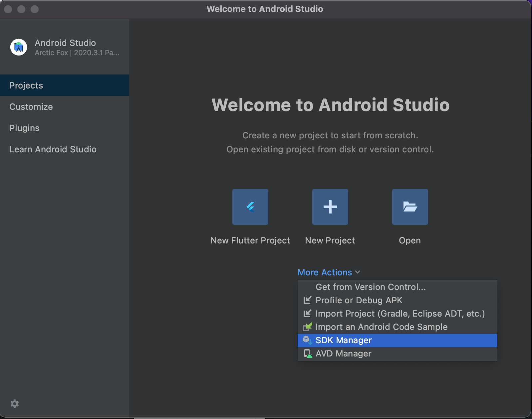Click the 'Create a new project' description text

(x=330, y=135)
